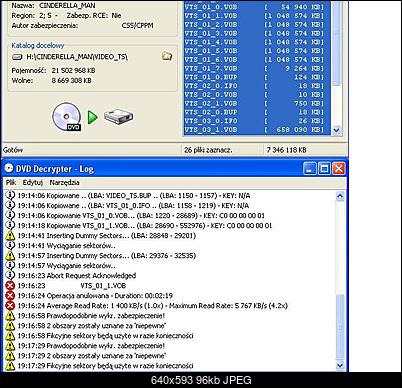Open the Plik menu in Log window

[x=11, y=182]
